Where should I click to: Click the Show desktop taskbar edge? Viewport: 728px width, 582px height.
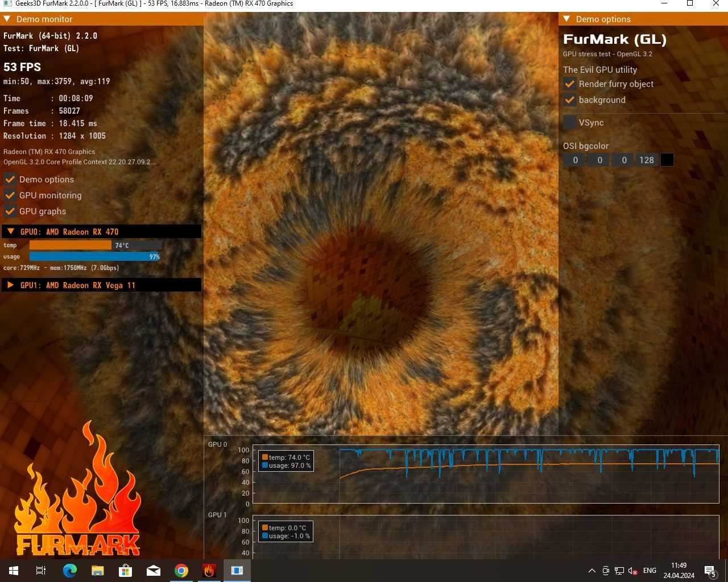click(726, 571)
